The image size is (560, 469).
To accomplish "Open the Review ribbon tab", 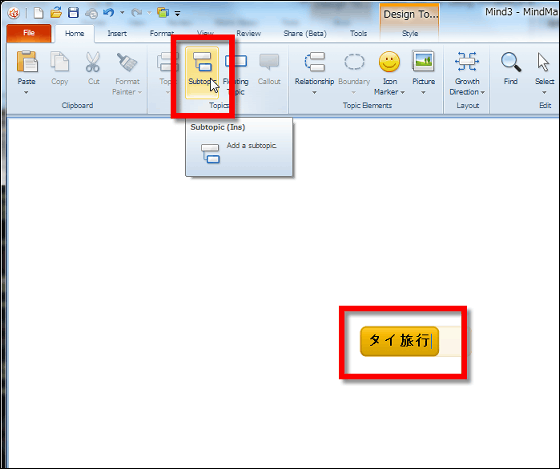I will click(x=249, y=33).
